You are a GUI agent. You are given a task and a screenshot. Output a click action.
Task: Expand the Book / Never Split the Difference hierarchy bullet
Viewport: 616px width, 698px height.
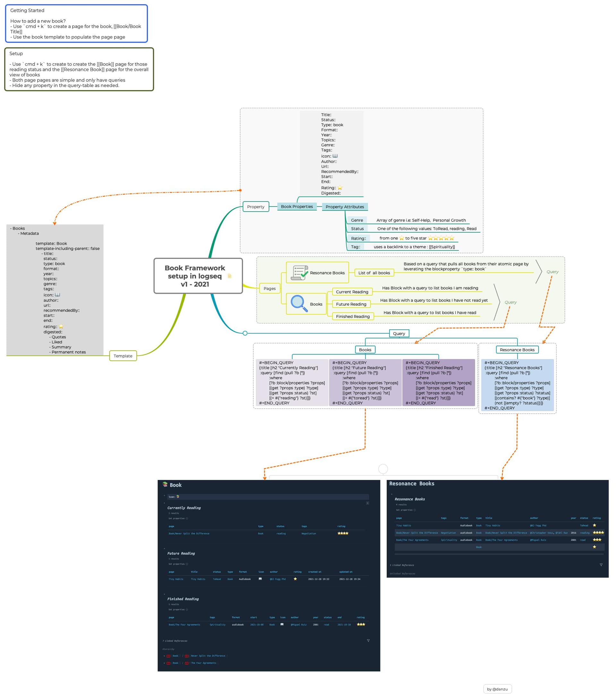[x=164, y=656]
